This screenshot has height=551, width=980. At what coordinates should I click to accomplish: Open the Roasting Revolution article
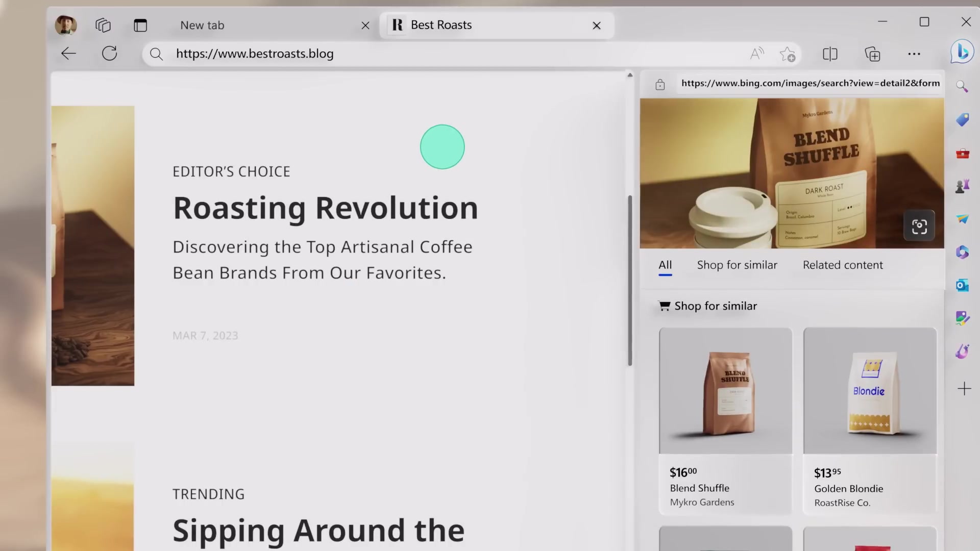click(x=325, y=208)
